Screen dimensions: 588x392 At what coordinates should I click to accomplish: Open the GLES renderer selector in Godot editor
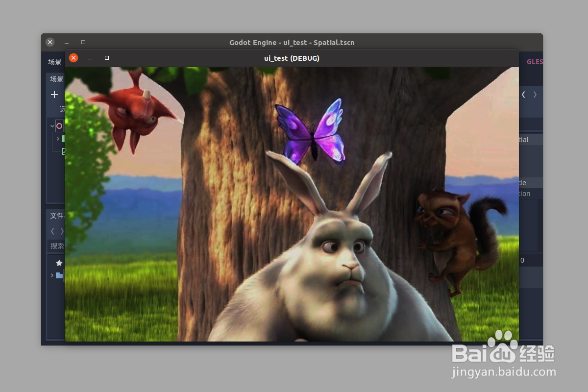tap(535, 62)
